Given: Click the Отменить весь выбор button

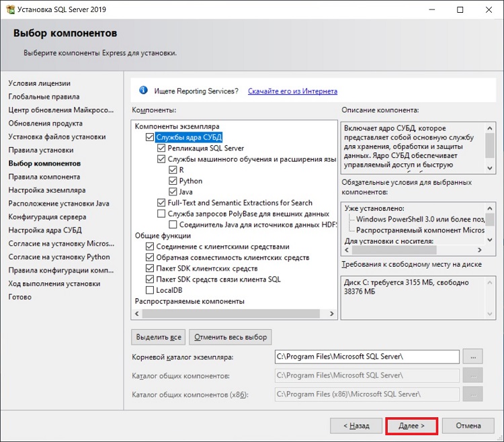Looking at the screenshot, I should coord(230,337).
